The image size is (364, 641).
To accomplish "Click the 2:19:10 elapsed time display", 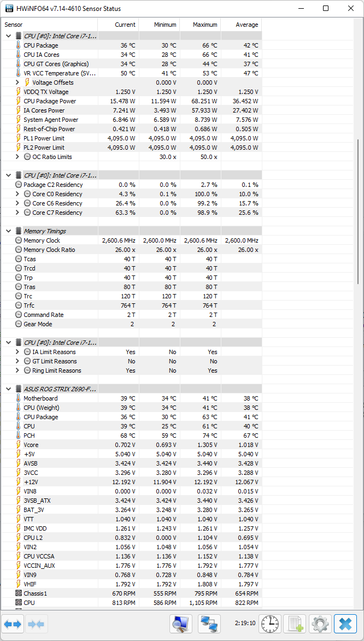I will tap(245, 624).
